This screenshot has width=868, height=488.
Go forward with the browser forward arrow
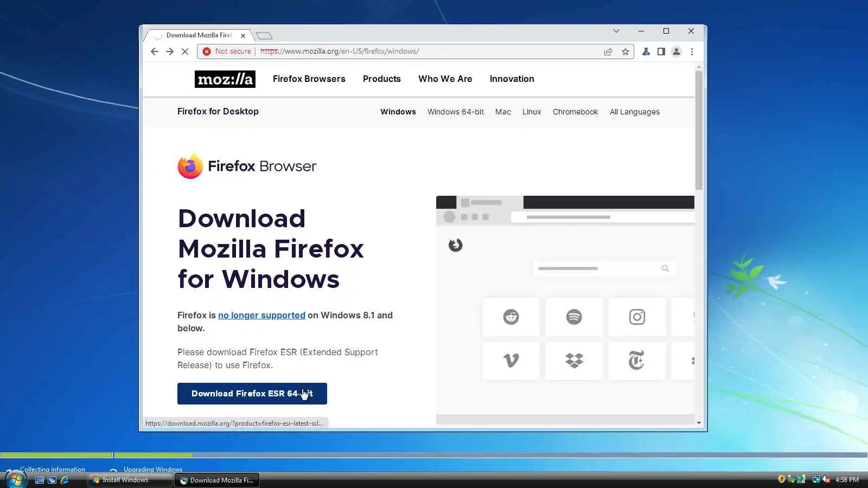pos(170,52)
